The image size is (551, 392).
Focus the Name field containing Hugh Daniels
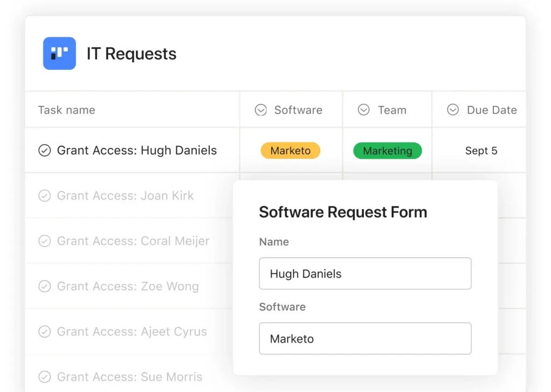pos(365,274)
